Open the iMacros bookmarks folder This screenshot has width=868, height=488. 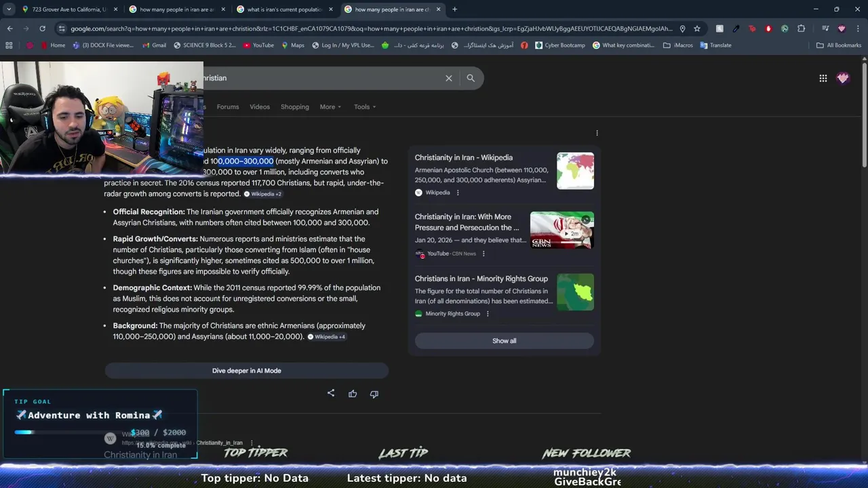click(x=678, y=45)
